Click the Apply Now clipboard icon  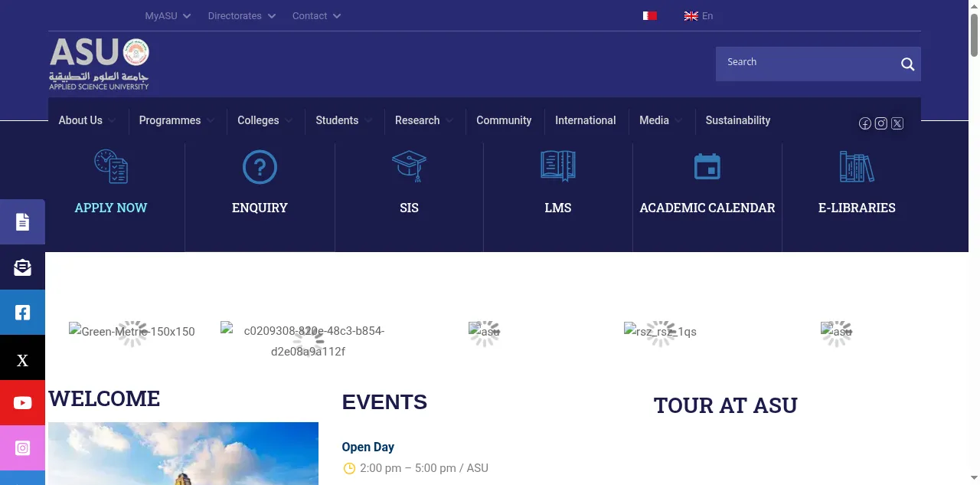click(x=111, y=166)
